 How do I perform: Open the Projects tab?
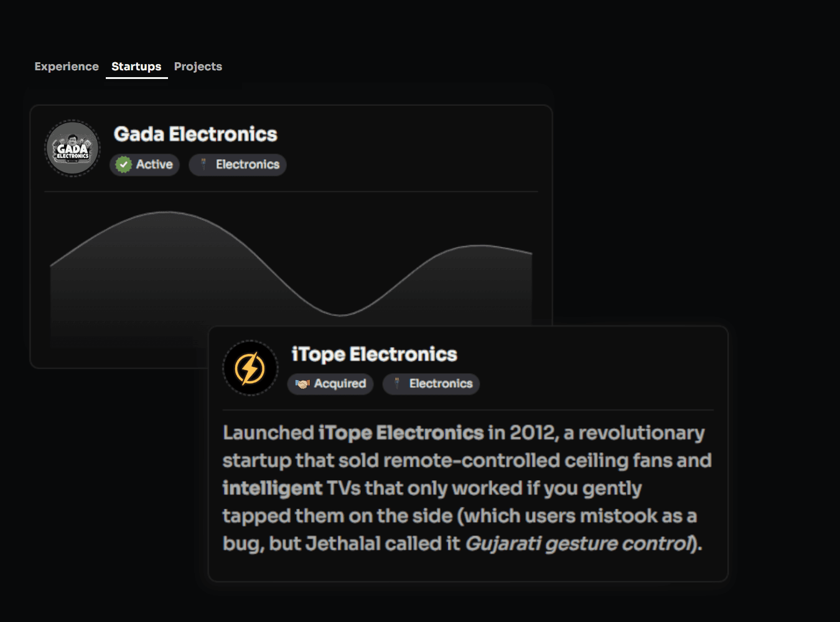[198, 67]
